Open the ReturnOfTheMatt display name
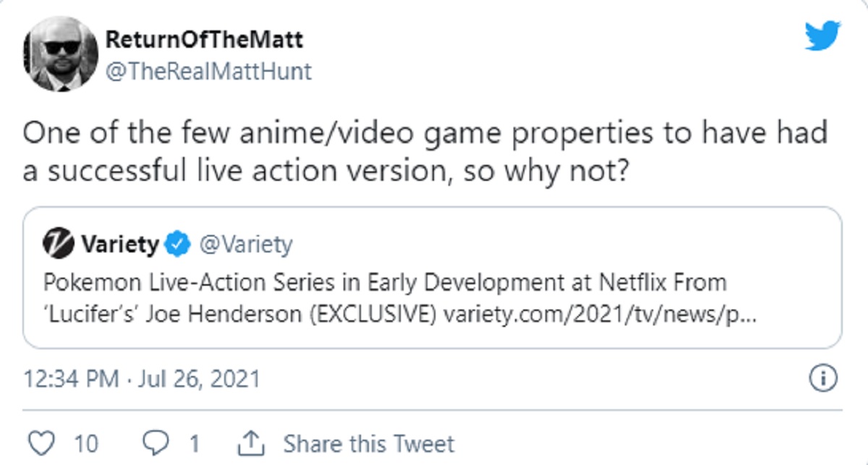 (x=204, y=39)
